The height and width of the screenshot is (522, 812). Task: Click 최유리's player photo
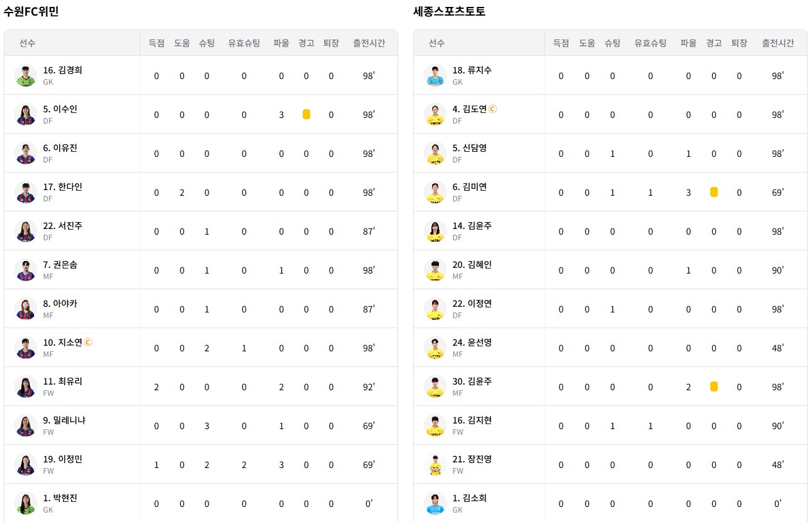26,386
